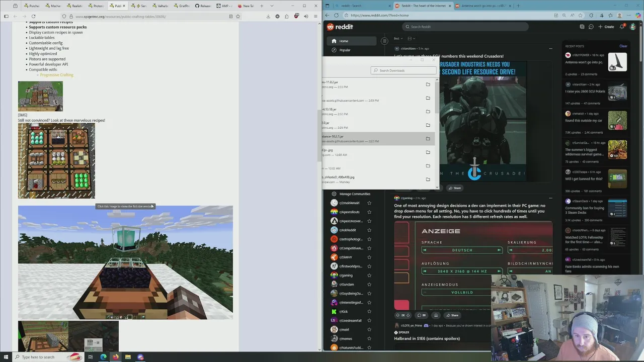This screenshot has width=644, height=362.
Task: Open Firefox downloads arrow icon
Action: (269, 16)
